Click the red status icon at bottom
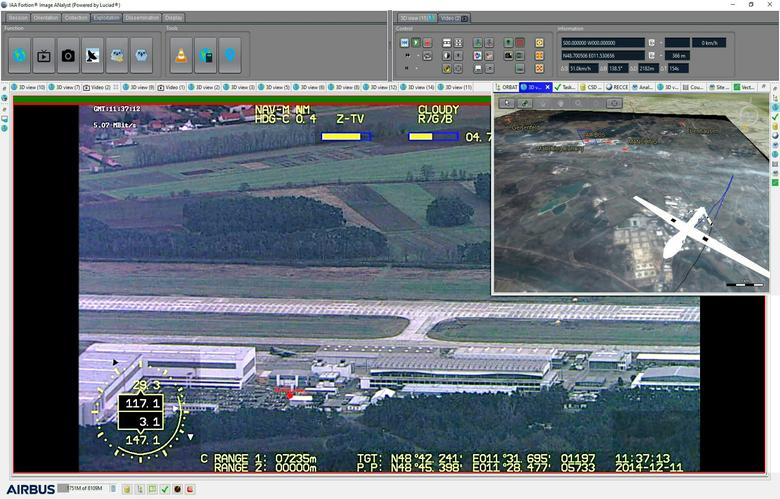Viewport: 780px width, 499px height. [x=189, y=489]
